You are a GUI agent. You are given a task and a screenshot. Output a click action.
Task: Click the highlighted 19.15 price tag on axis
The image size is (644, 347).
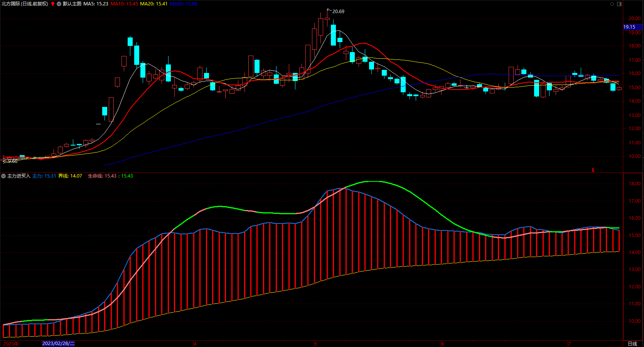pos(632,27)
